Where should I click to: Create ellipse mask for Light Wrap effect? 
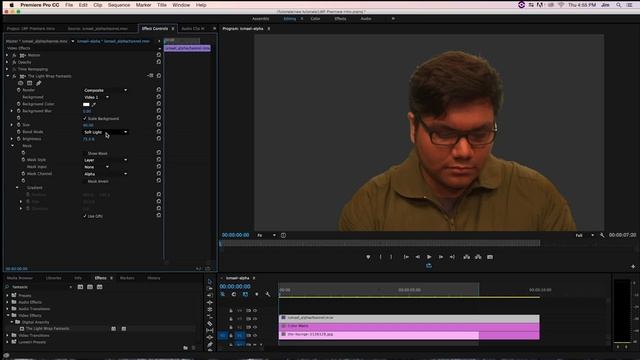pyautogui.click(x=20, y=83)
